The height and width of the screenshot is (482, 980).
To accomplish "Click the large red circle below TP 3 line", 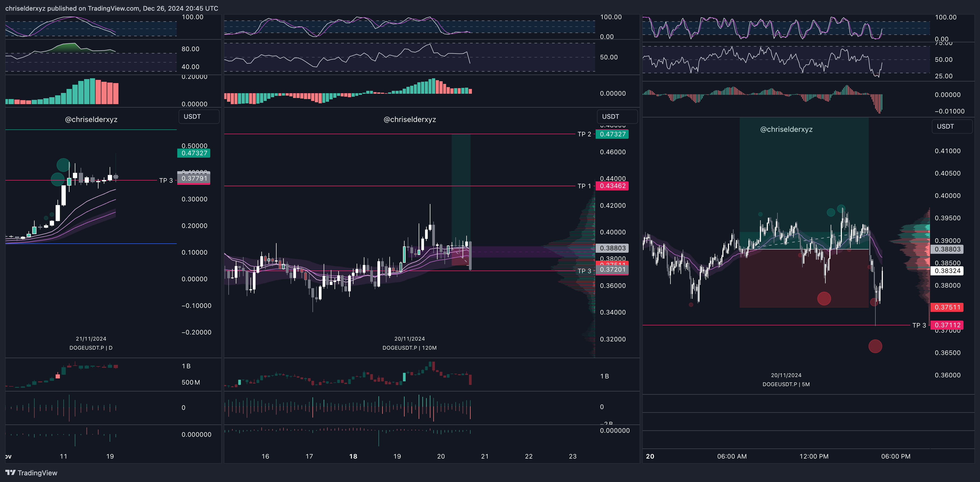I will 875,346.
